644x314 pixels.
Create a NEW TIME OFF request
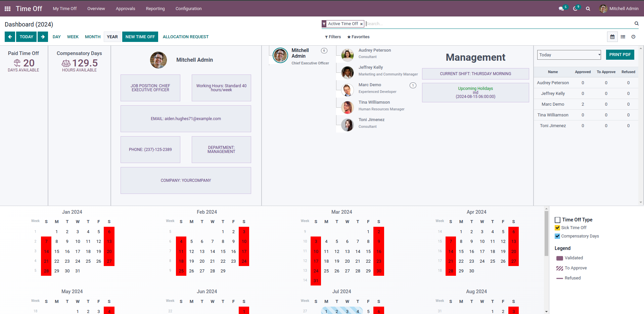(x=140, y=37)
